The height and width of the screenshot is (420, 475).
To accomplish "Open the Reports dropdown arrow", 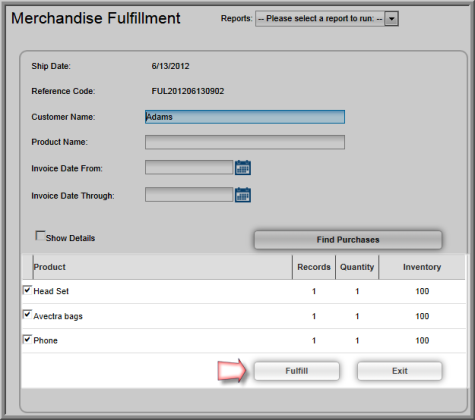I will (x=391, y=19).
